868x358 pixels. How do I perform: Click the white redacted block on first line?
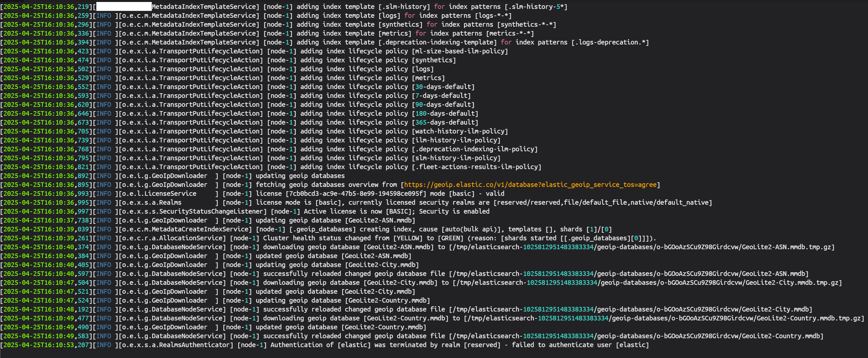tap(124, 6)
